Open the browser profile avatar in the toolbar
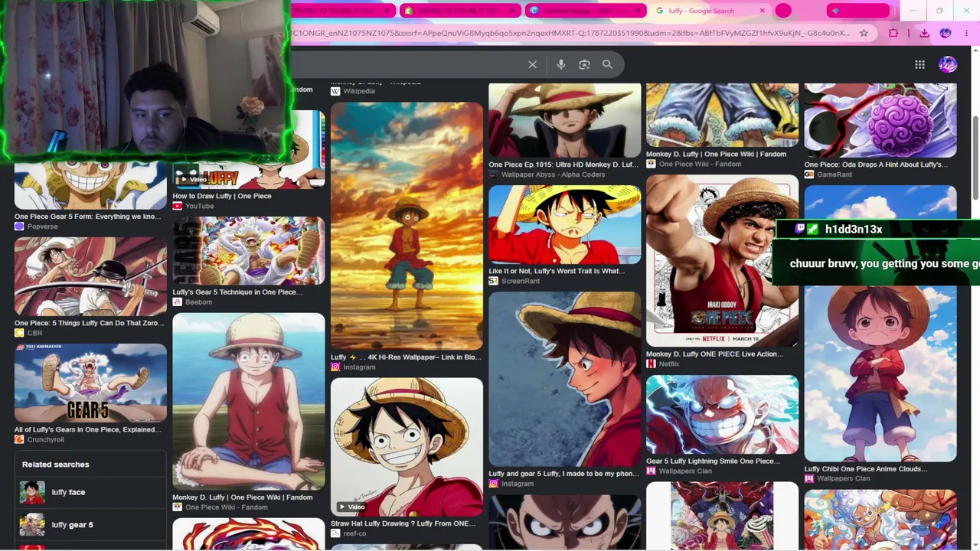The image size is (980, 551). 946,33
